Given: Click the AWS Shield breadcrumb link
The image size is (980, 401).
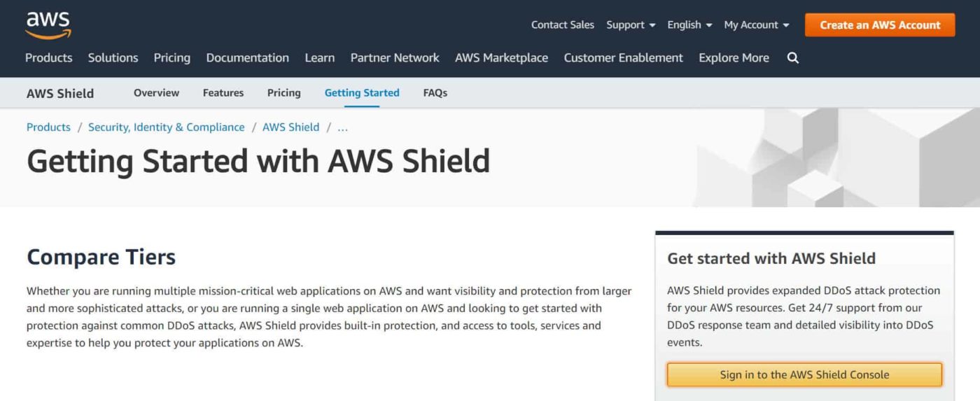Looking at the screenshot, I should point(290,127).
